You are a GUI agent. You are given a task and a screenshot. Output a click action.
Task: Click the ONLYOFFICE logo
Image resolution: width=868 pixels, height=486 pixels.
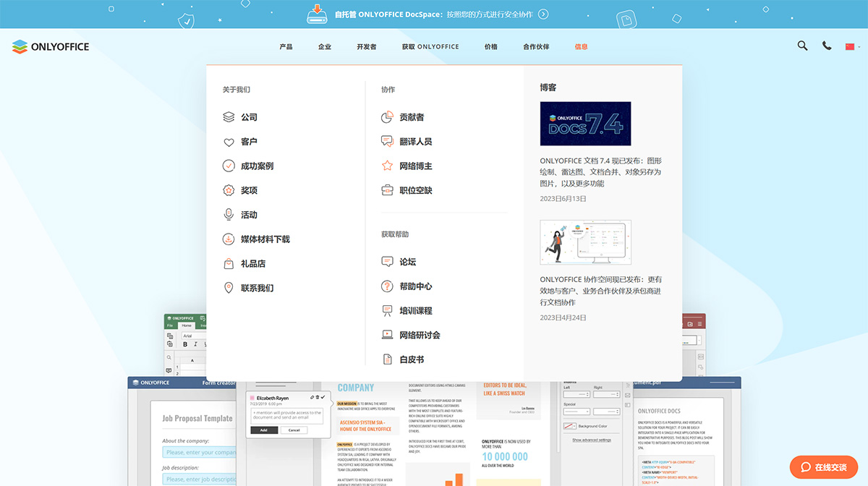point(50,46)
